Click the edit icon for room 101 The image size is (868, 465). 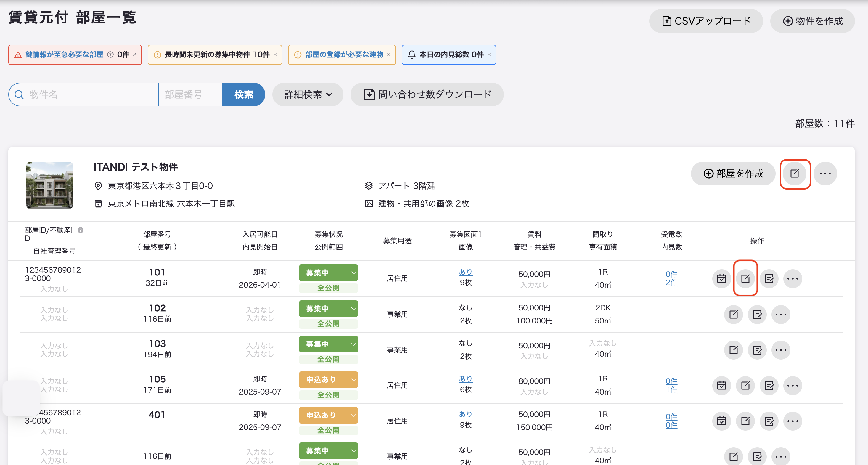pyautogui.click(x=745, y=278)
